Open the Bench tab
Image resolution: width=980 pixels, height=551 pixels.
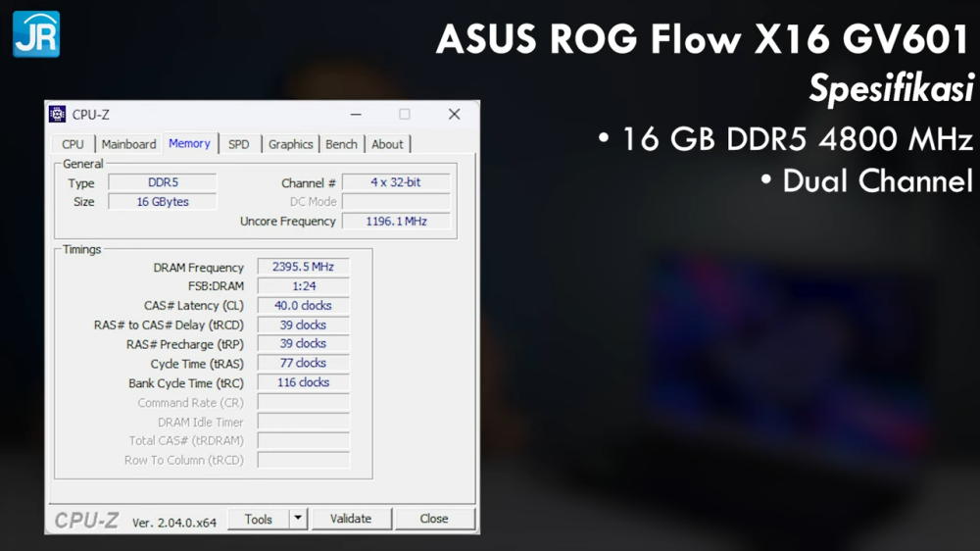[341, 144]
